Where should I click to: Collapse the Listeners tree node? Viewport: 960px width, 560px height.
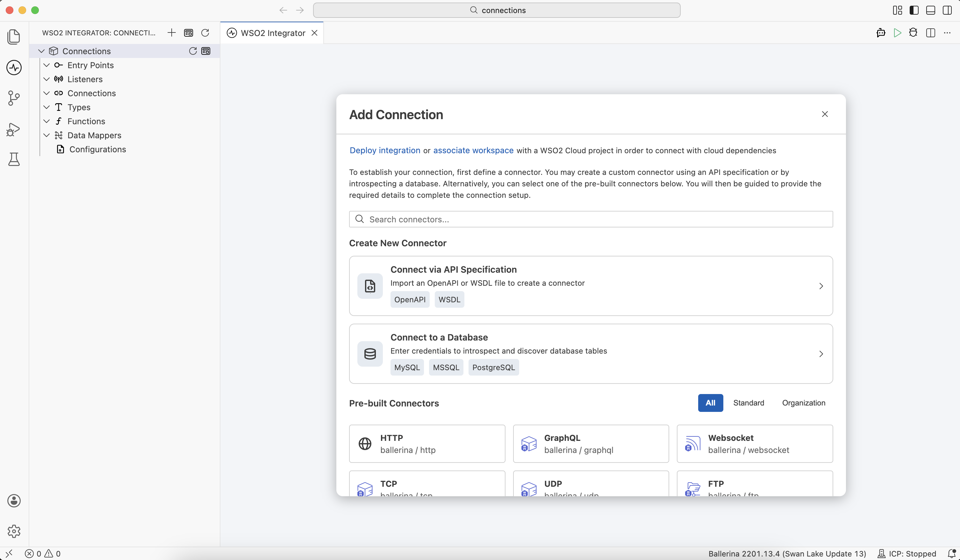coord(47,79)
